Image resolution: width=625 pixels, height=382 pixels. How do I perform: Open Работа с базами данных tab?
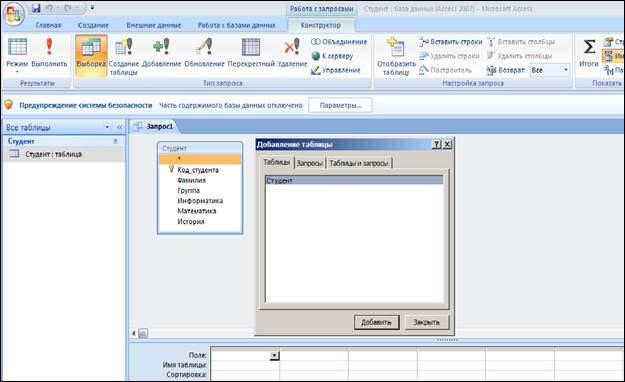coord(236,25)
